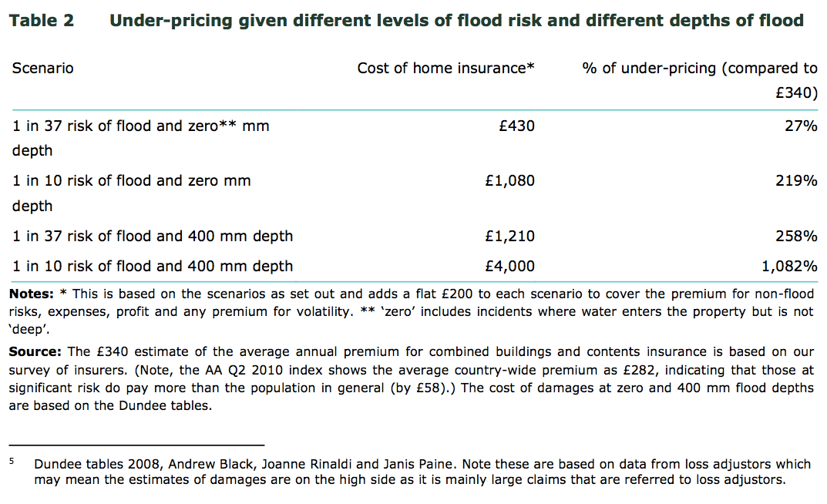Click the "1 in 10 risk of flood and zero mm" row label
This screenshot has height=504, width=827.
[132, 181]
